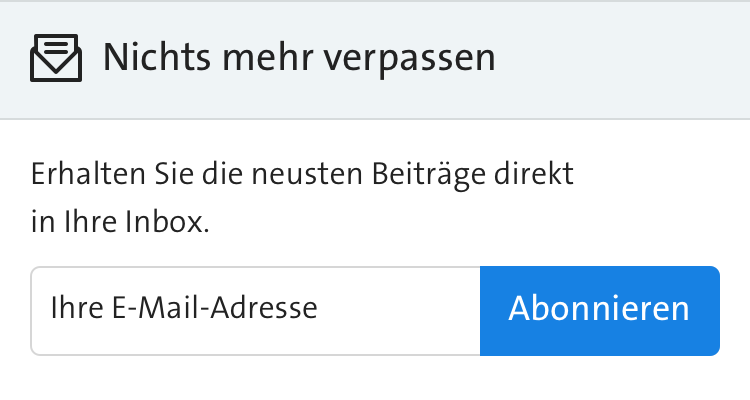The image size is (750, 400).
Task: Click the "Nichts mehr verpassen" heading
Action: tap(299, 58)
